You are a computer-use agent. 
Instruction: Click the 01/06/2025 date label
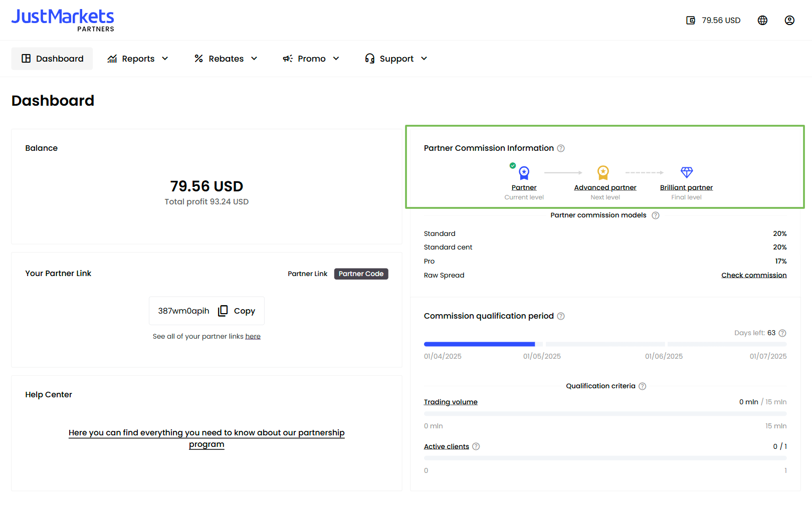(664, 356)
